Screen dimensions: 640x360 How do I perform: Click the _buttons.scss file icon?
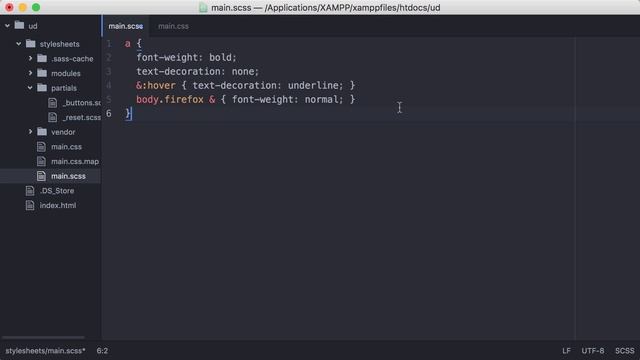pos(53,102)
